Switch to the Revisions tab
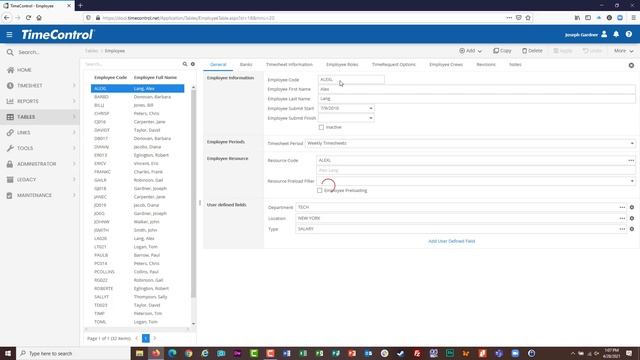 486,64
